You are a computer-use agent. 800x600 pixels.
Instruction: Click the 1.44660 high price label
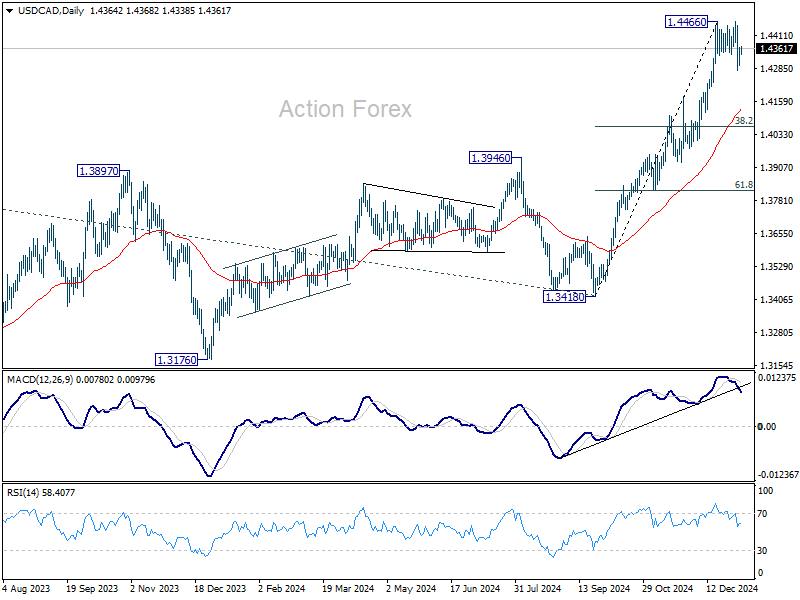tap(687, 22)
